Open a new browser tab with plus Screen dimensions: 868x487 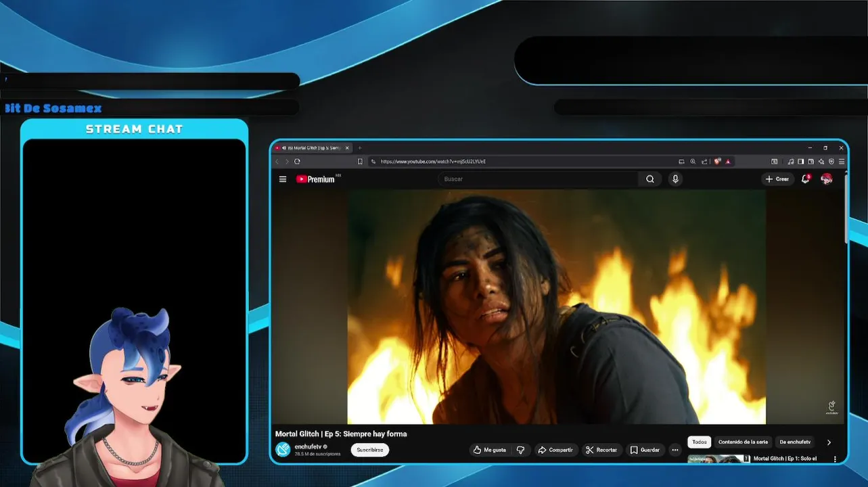point(360,147)
